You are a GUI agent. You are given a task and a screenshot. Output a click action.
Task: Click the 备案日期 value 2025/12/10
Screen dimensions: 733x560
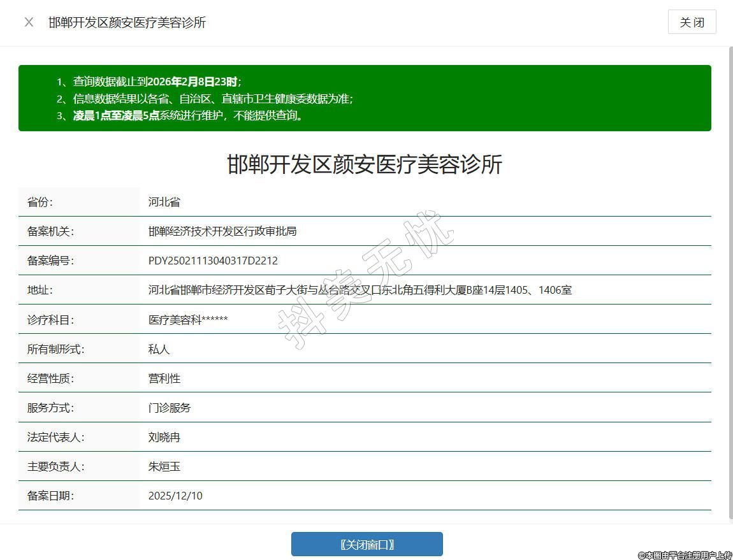click(175, 496)
